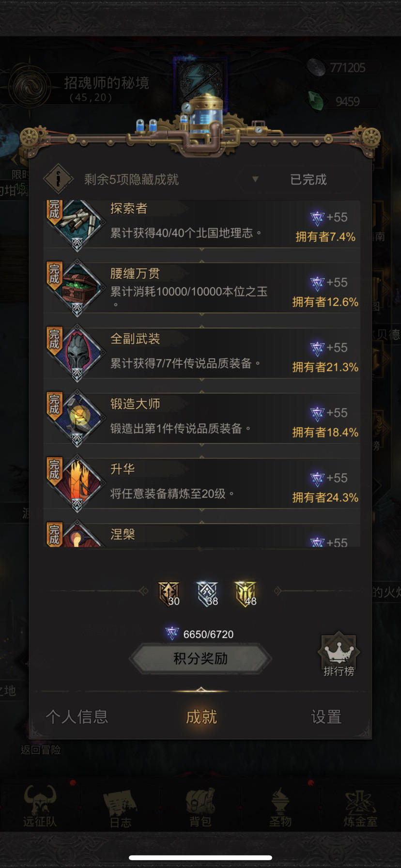Open the 涅槃 achievement row
401x868 pixels.
(x=202, y=535)
